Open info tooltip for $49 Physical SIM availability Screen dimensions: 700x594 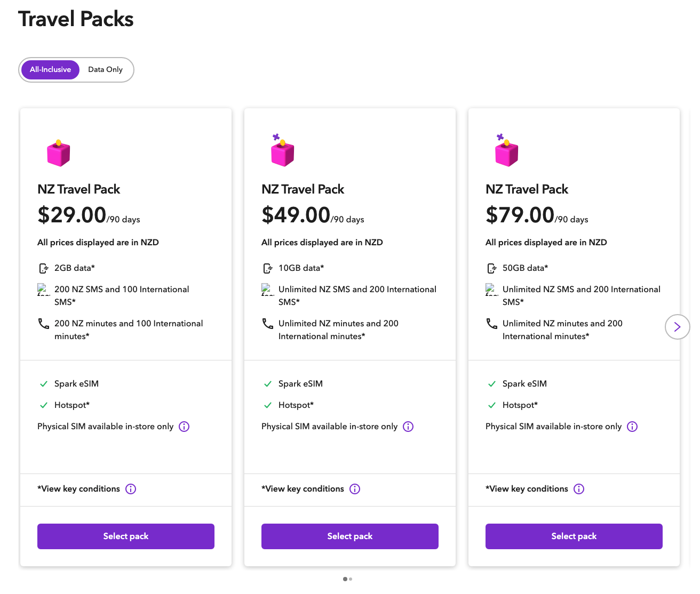pos(408,427)
